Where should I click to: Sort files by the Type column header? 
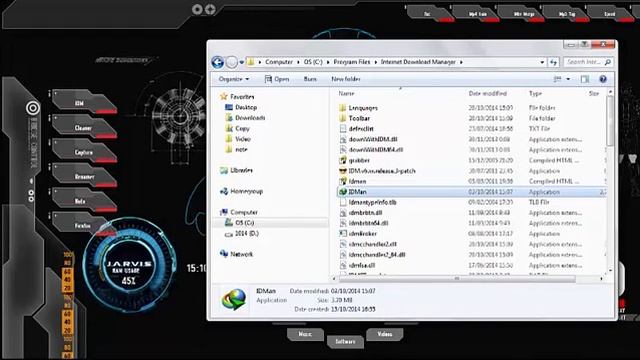(x=535, y=93)
